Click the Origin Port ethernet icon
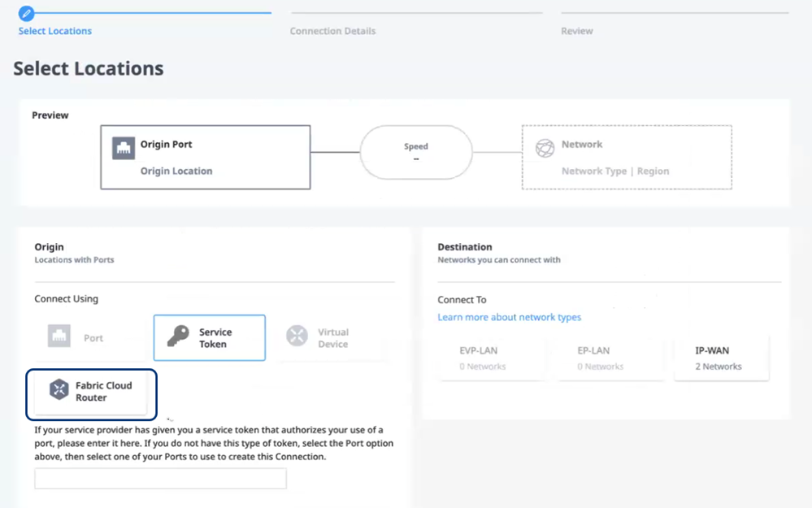Image resolution: width=812 pixels, height=508 pixels. 124,149
